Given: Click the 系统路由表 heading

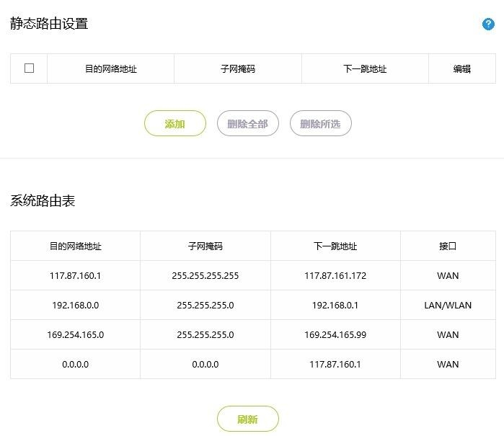Looking at the screenshot, I should (43, 200).
